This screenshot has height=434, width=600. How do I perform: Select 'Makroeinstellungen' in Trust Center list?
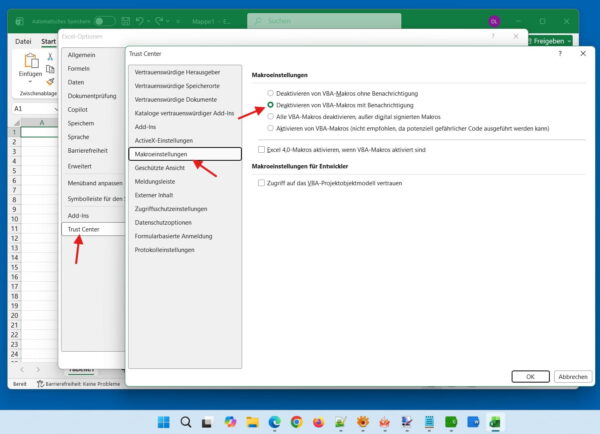click(x=185, y=154)
